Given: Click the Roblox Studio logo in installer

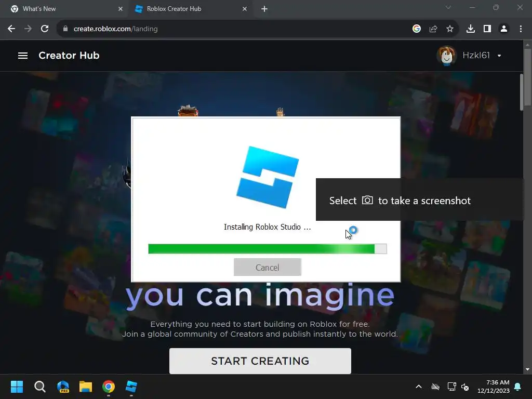Looking at the screenshot, I should point(268,177).
